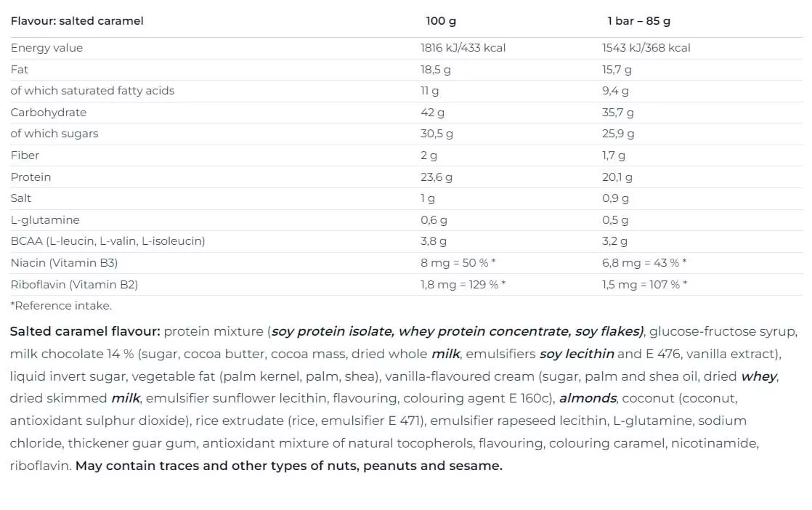Viewport: 812px width, 510px height.
Task: Click the "1,8 mg = 129 % *" riboflavin value
Action: click(x=463, y=285)
